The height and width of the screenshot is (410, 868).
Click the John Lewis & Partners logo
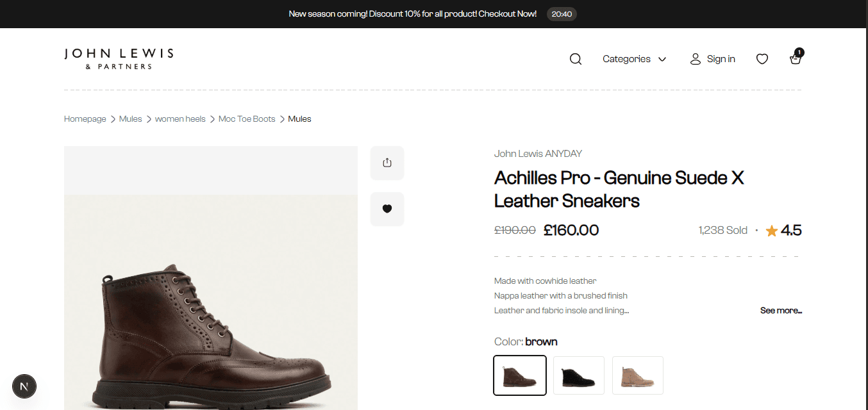click(x=119, y=58)
